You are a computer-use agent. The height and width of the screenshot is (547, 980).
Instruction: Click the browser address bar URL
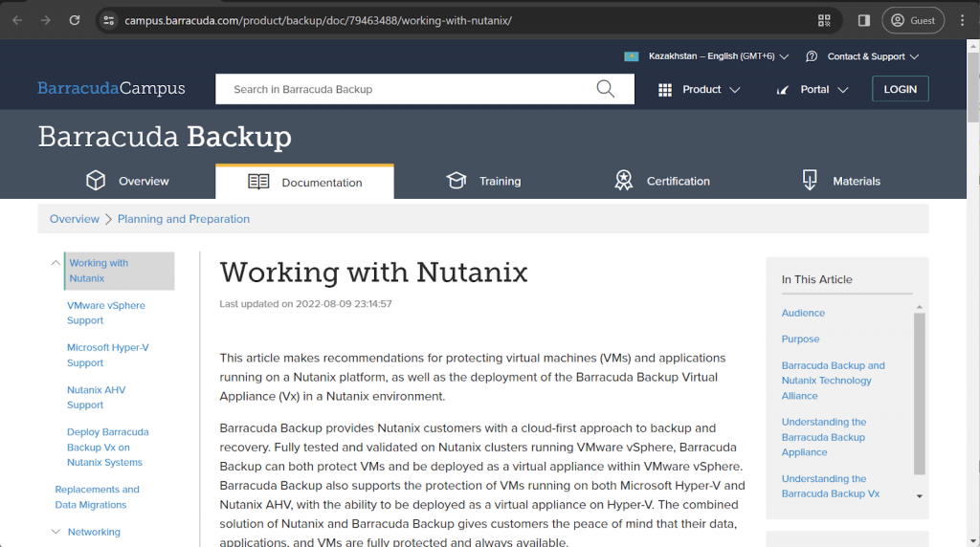318,21
